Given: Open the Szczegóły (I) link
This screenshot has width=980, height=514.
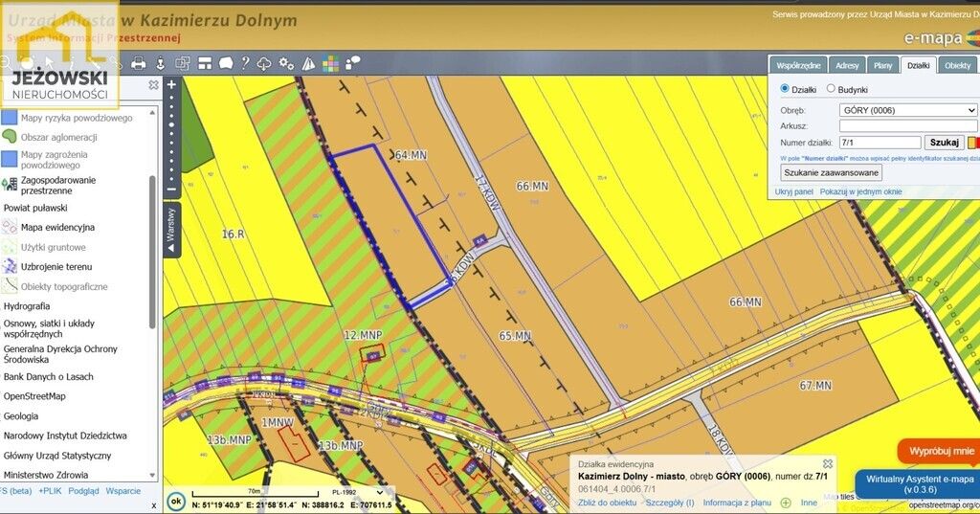Looking at the screenshot, I should pos(670,503).
